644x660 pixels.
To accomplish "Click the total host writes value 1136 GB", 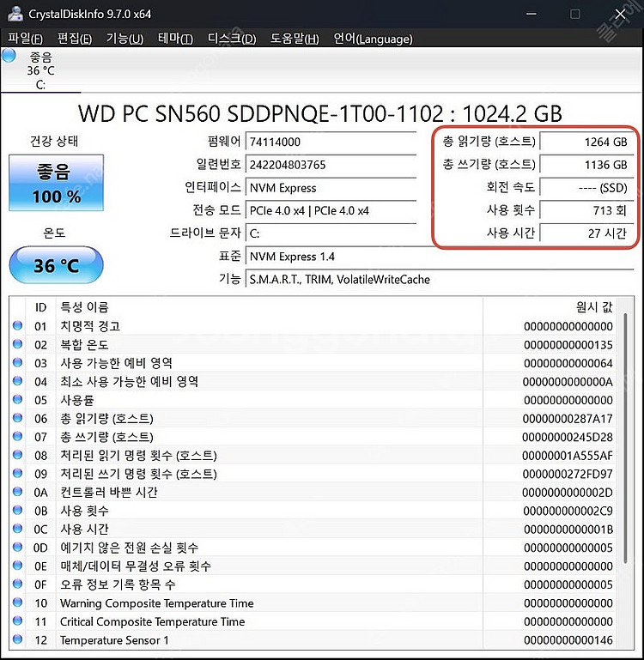I will [x=586, y=165].
